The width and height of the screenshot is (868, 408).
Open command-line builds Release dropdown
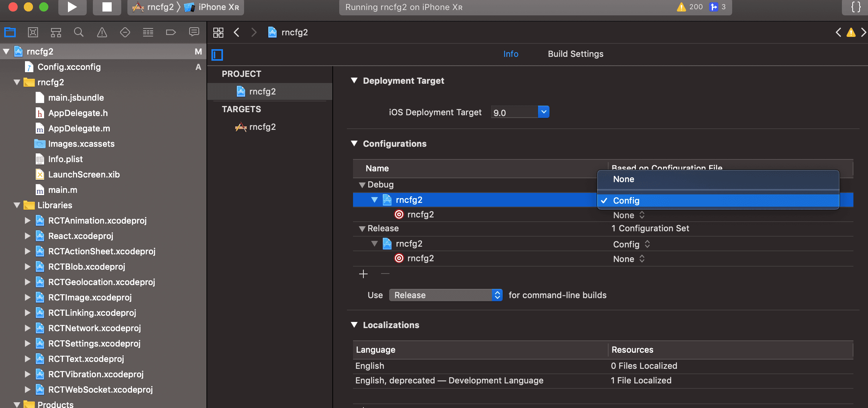[x=446, y=295]
